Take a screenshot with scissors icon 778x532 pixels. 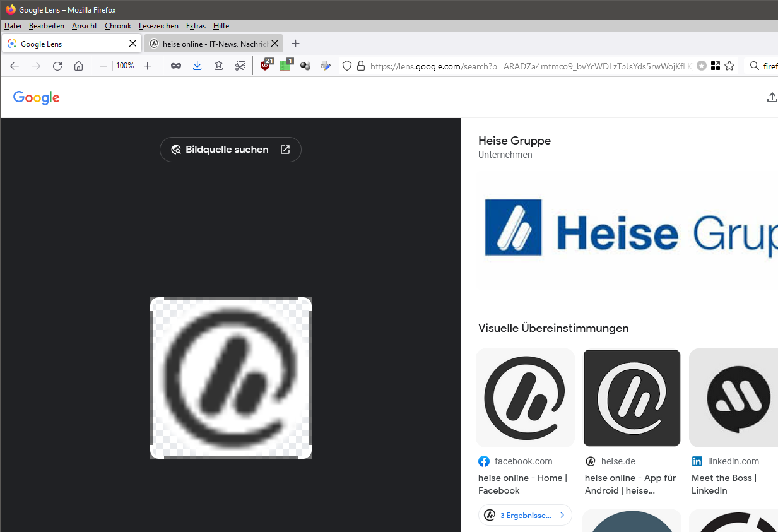click(240, 66)
